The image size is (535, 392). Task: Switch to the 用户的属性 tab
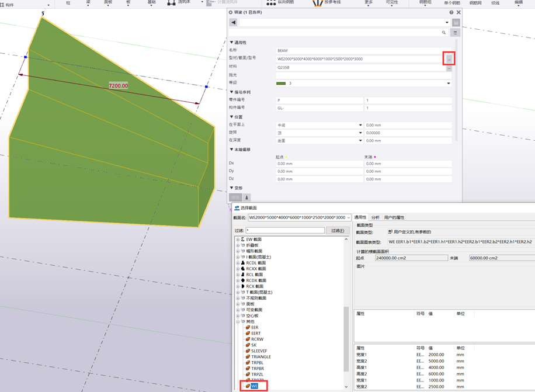coord(394,218)
